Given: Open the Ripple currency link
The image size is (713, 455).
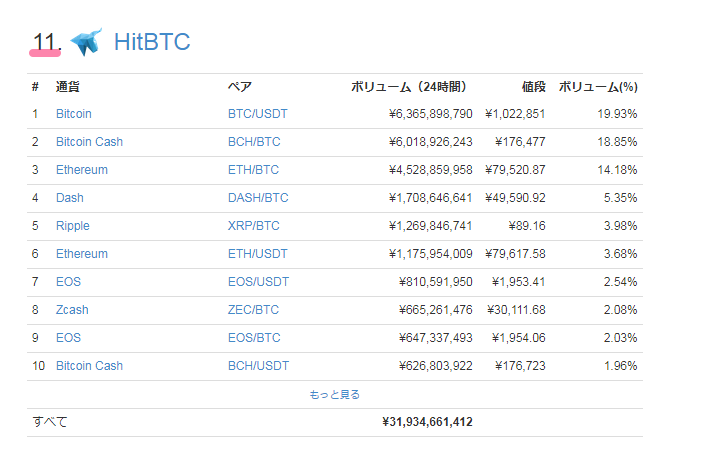Looking at the screenshot, I should point(72,226).
